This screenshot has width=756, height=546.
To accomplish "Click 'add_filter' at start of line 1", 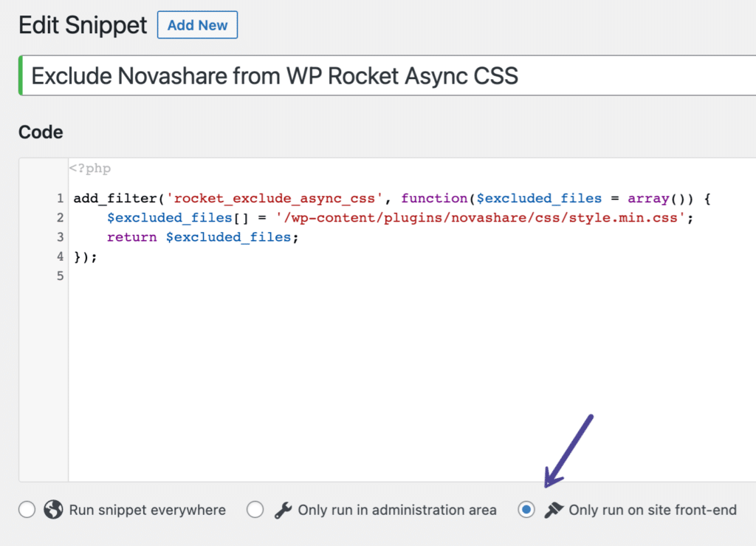I will [115, 198].
